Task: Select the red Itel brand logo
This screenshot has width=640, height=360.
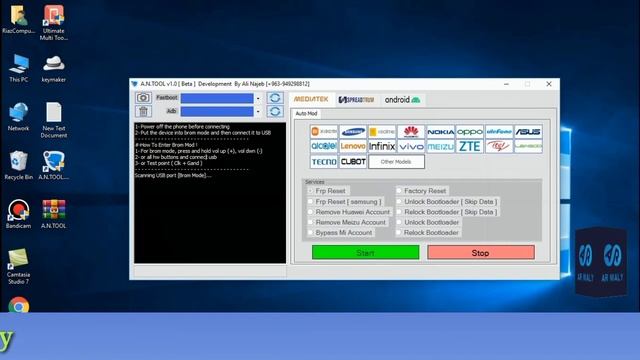Action: (499, 146)
